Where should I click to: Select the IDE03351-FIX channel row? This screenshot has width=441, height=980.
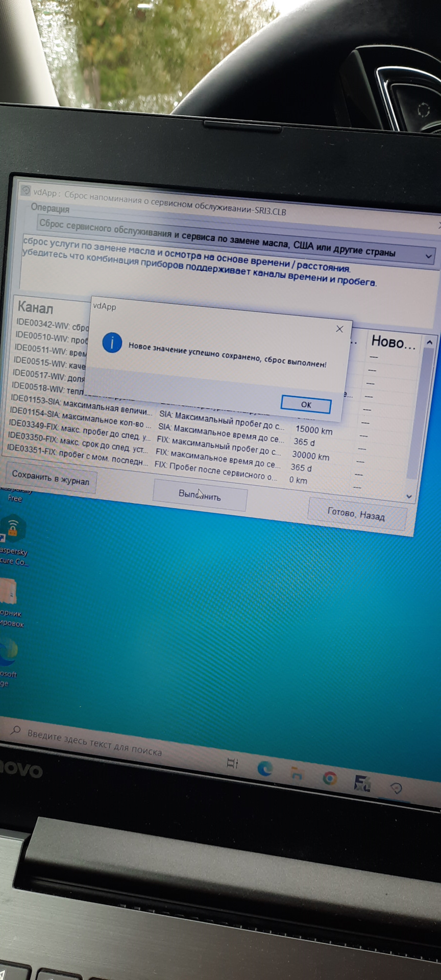click(x=77, y=455)
